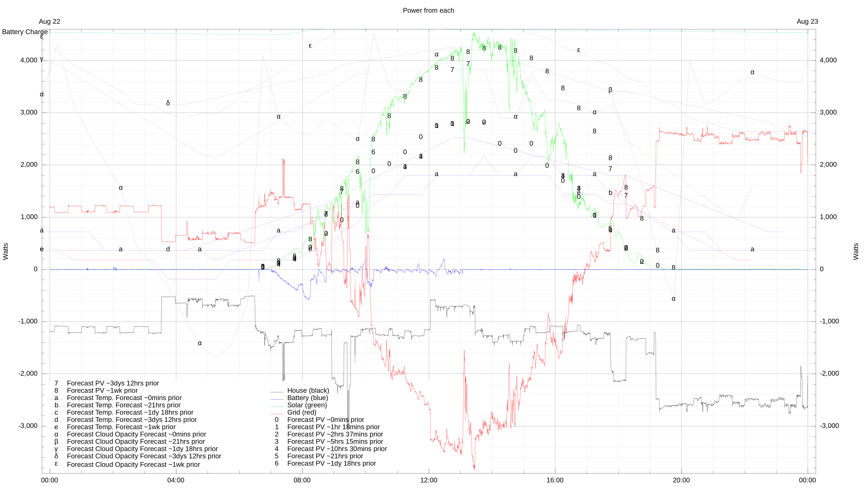Click the left axis -1,000 tick label
868x488 pixels.
click(x=28, y=321)
